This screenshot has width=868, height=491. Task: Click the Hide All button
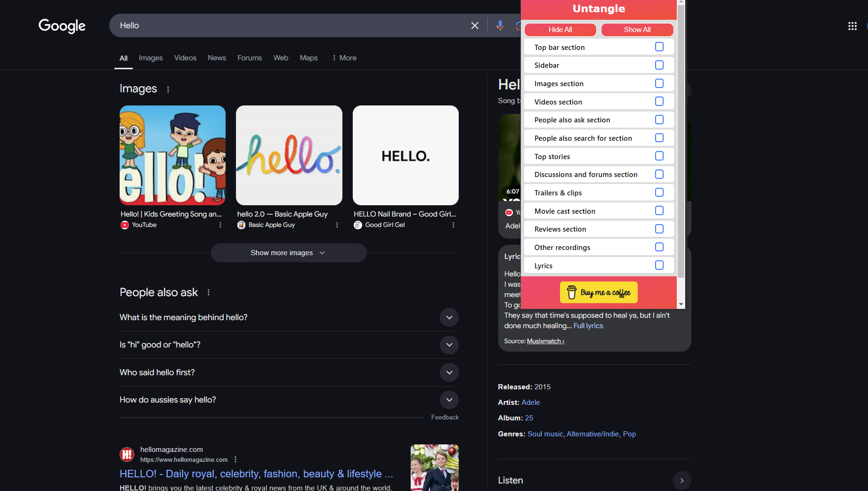[560, 30]
